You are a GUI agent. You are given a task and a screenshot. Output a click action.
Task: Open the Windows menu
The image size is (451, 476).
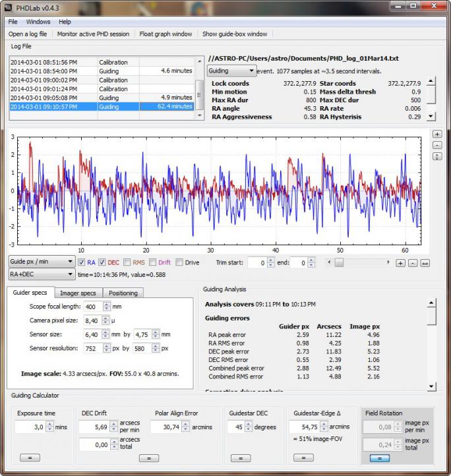tap(38, 22)
